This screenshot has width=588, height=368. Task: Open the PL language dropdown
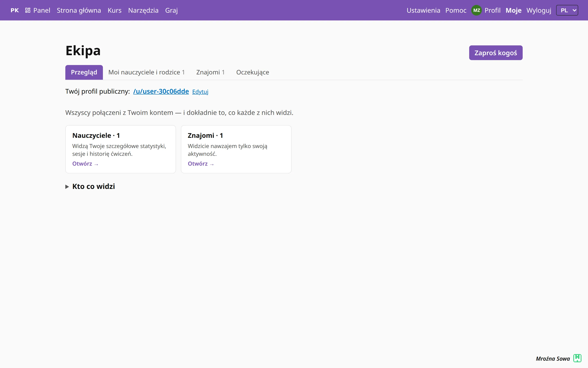(x=567, y=10)
